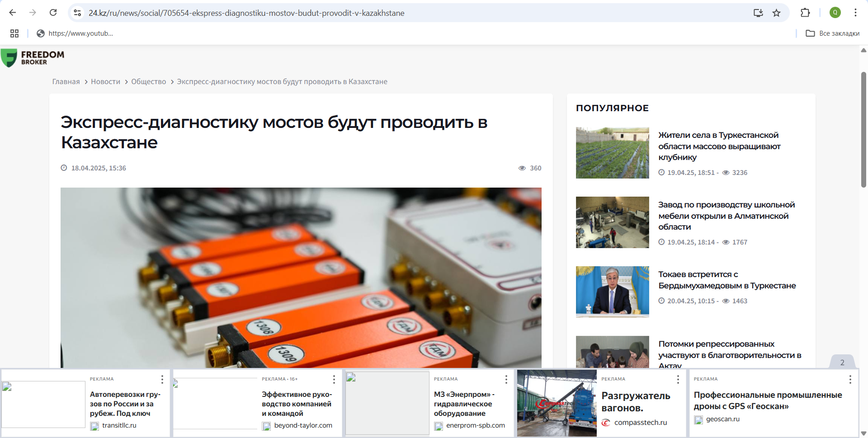Click the scrollbar up arrow
Screen dimensions: 868x438
(863, 50)
